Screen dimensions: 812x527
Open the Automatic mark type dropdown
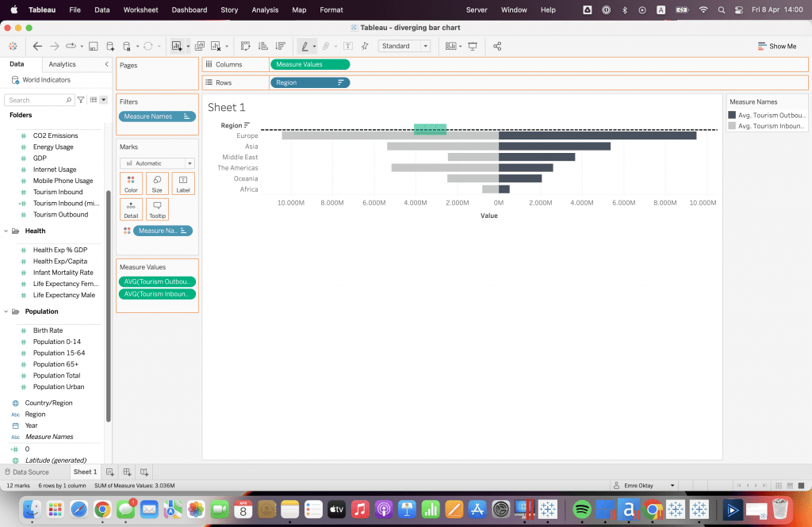pyautogui.click(x=157, y=163)
